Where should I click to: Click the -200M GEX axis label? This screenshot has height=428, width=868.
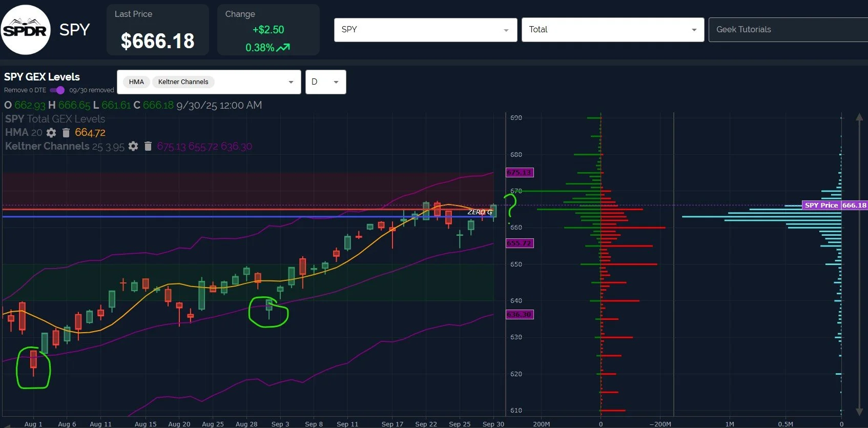(x=660, y=424)
